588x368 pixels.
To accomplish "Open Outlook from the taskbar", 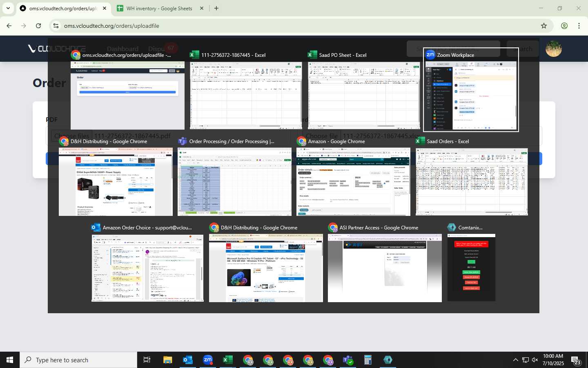I will pyautogui.click(x=187, y=360).
